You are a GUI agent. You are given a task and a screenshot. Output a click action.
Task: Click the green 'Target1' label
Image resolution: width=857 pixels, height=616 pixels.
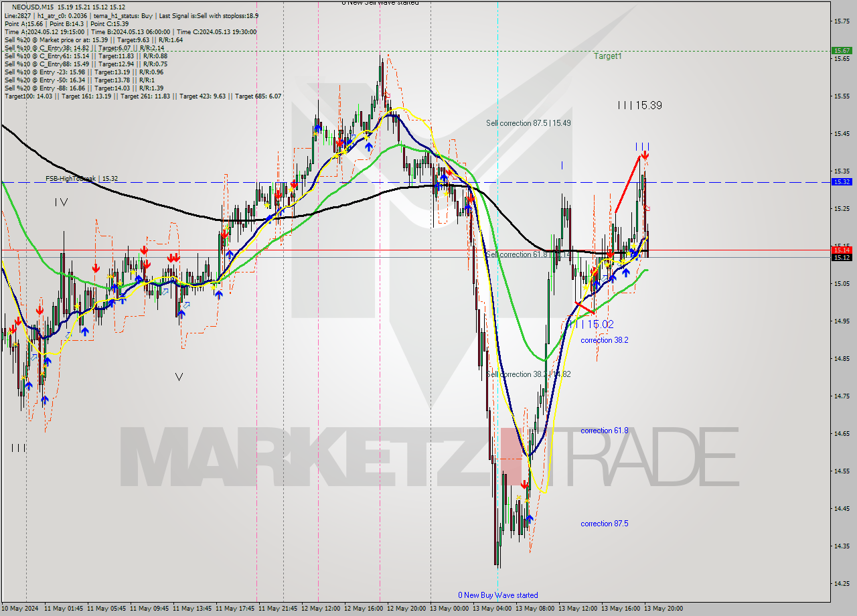(607, 56)
